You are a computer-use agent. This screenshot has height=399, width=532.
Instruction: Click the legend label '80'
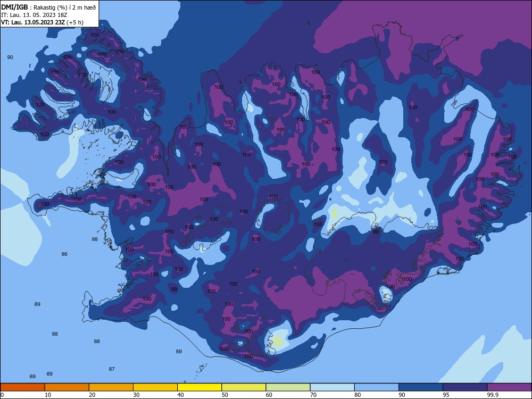click(x=358, y=395)
